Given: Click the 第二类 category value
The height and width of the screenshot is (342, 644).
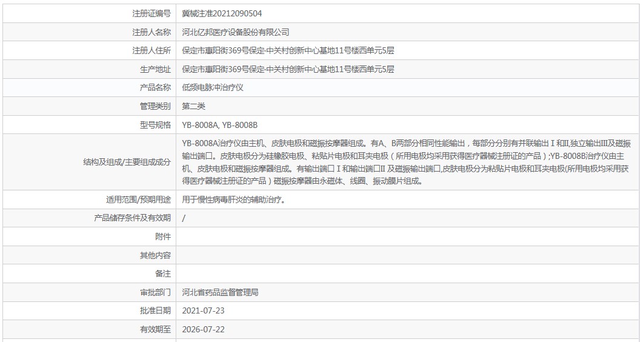Looking at the screenshot, I should pos(193,107).
